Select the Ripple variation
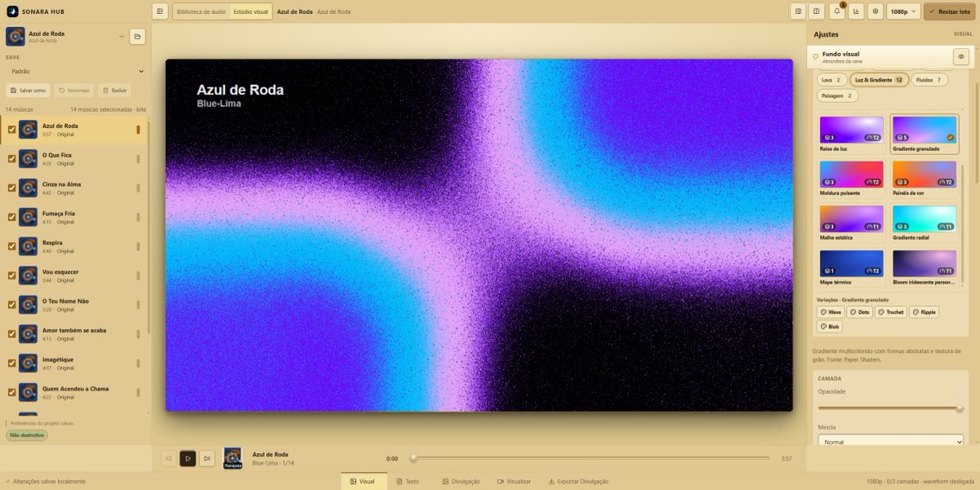Image resolution: width=980 pixels, height=490 pixels. coord(924,312)
